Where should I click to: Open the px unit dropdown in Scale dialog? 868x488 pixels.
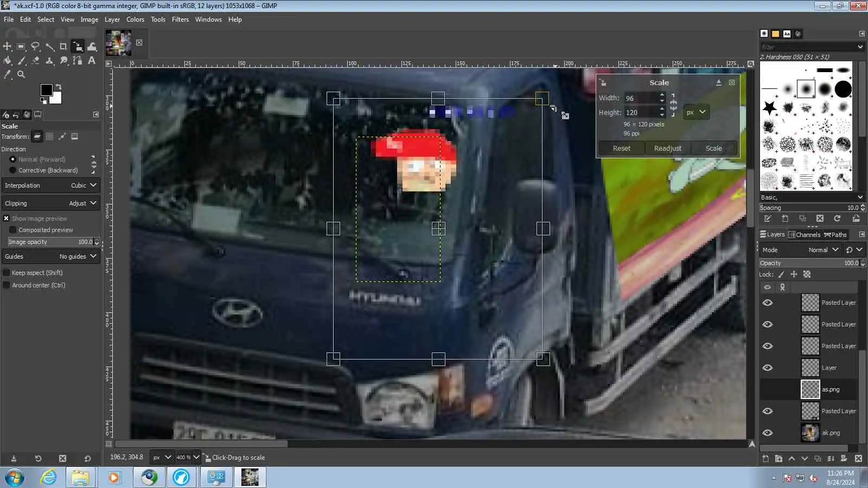click(696, 112)
